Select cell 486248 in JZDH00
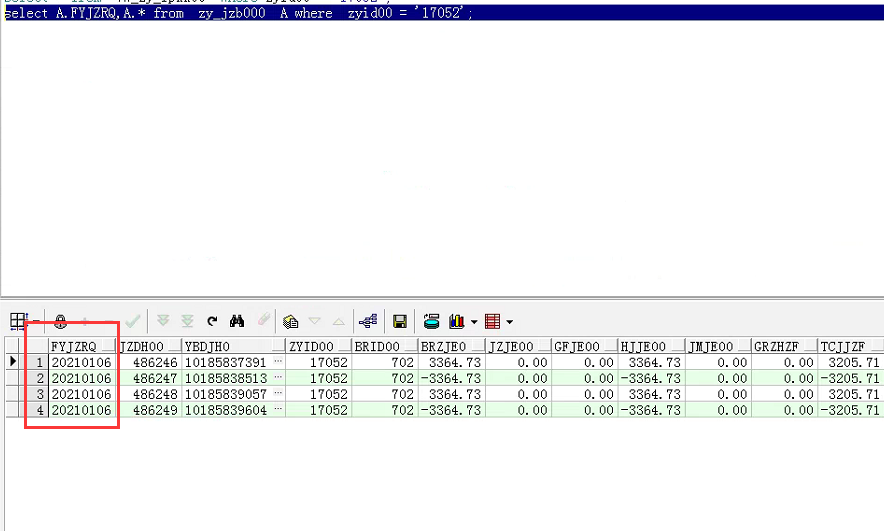884x531 pixels. coord(149,393)
